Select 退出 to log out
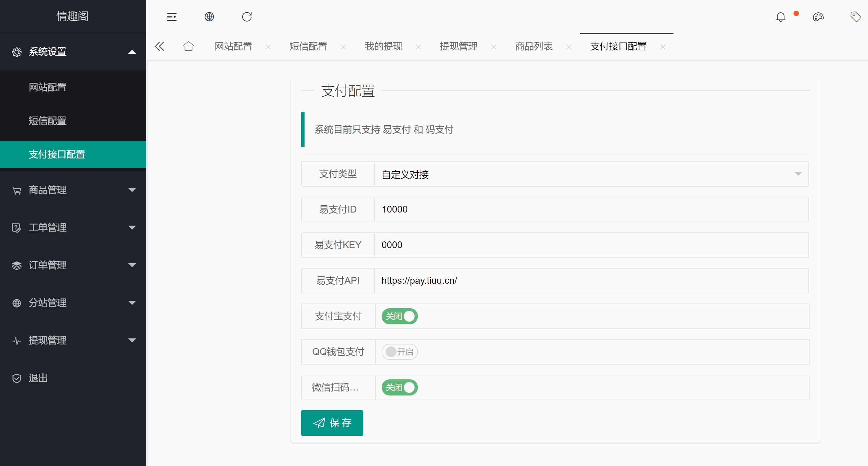 click(x=38, y=378)
